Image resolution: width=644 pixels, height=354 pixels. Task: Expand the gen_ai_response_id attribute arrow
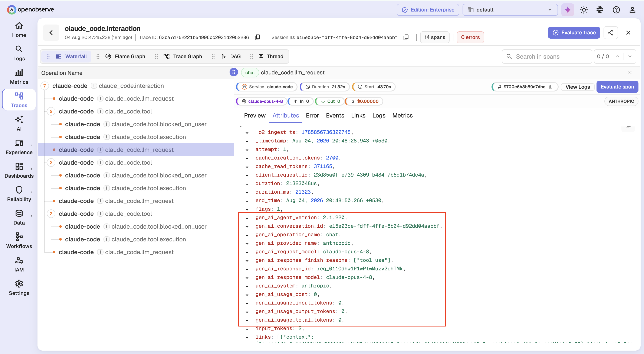247,269
